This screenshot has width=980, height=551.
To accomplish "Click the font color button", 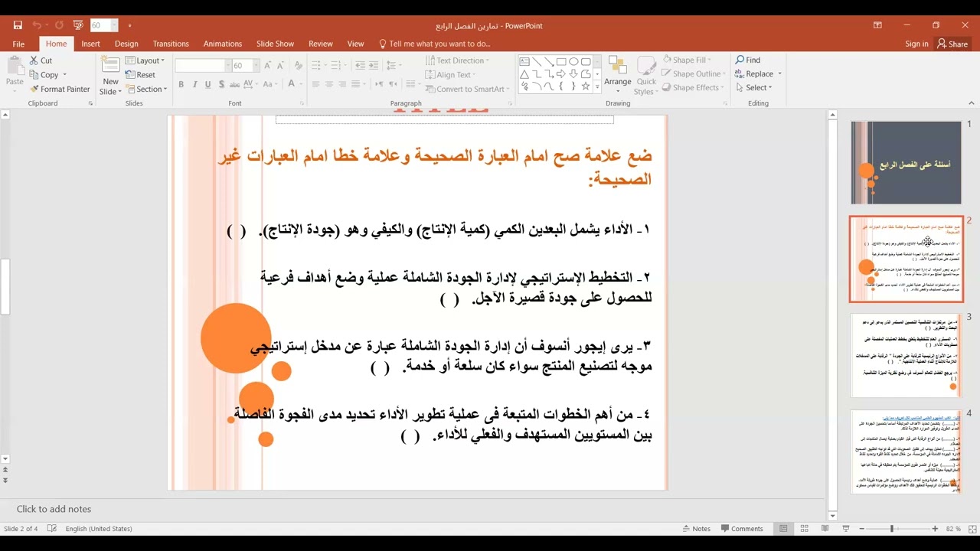I will [291, 84].
